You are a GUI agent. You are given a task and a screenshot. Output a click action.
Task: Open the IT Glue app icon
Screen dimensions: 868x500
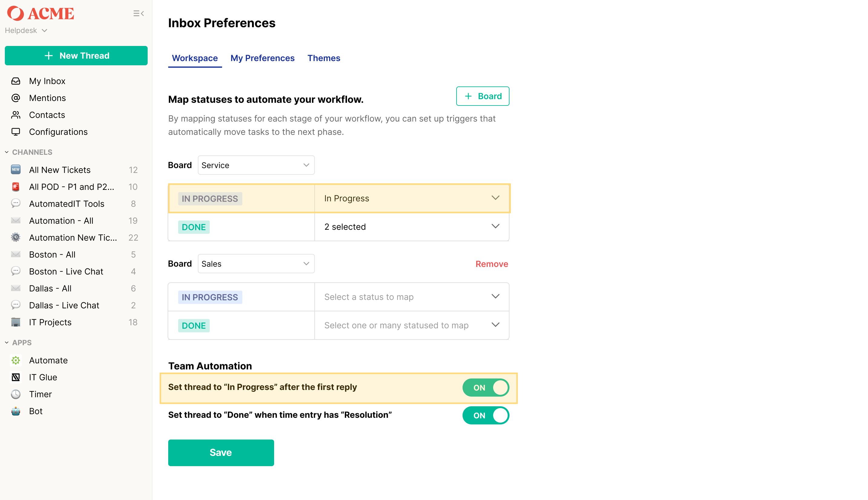(16, 377)
